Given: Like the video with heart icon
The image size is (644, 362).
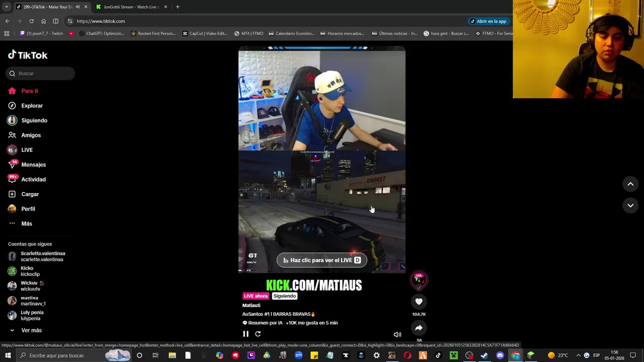Looking at the screenshot, I should pos(419,301).
